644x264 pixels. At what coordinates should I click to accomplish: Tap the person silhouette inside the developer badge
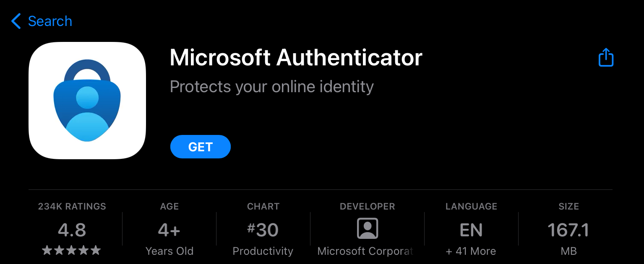(367, 228)
